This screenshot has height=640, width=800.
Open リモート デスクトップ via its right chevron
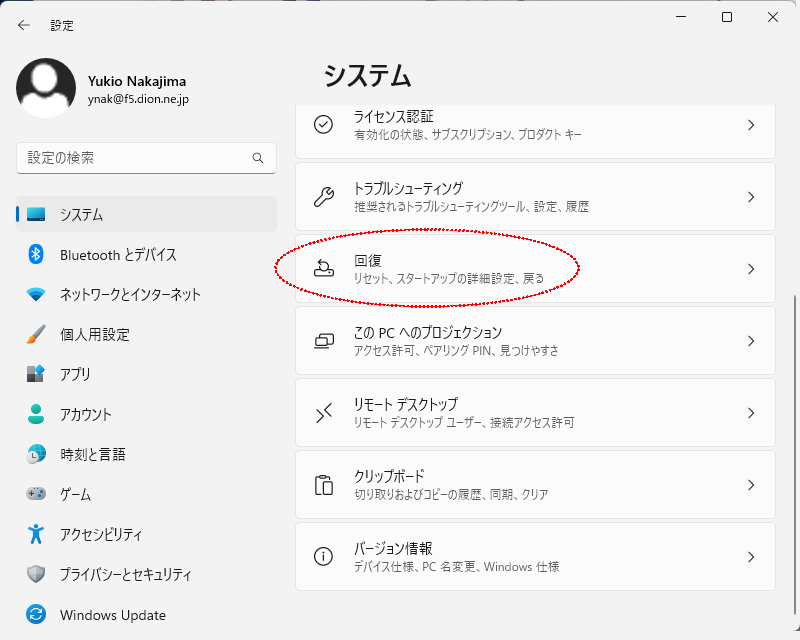point(751,413)
